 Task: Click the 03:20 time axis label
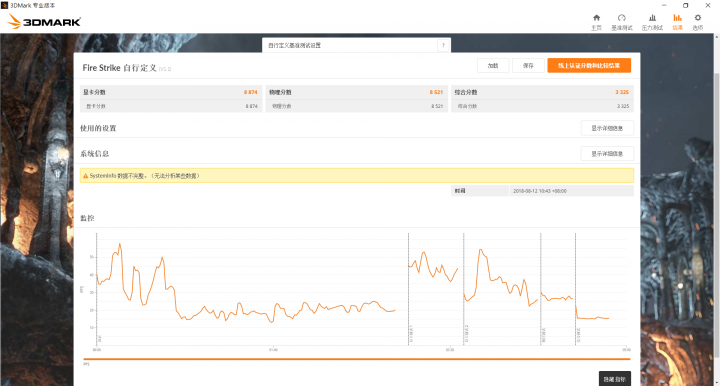pyautogui.click(x=450, y=350)
